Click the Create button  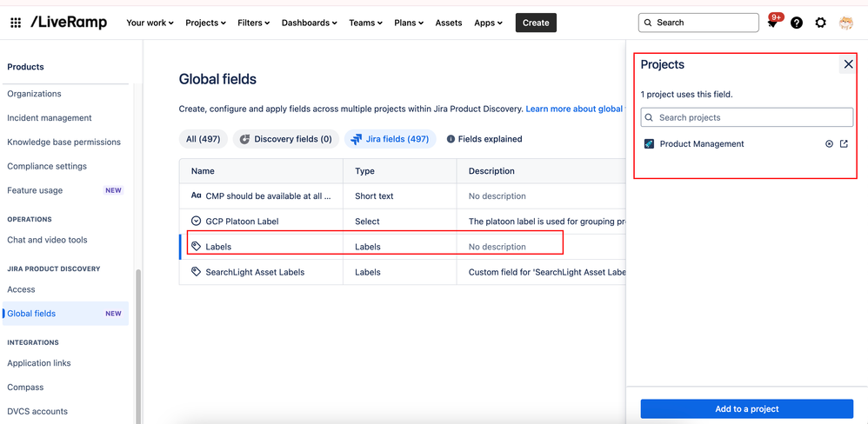536,23
